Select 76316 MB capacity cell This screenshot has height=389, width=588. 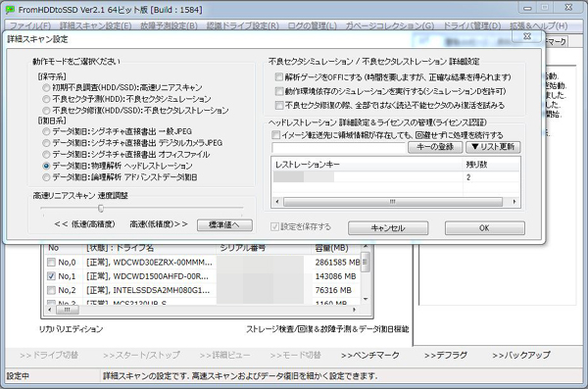pyautogui.click(x=333, y=290)
